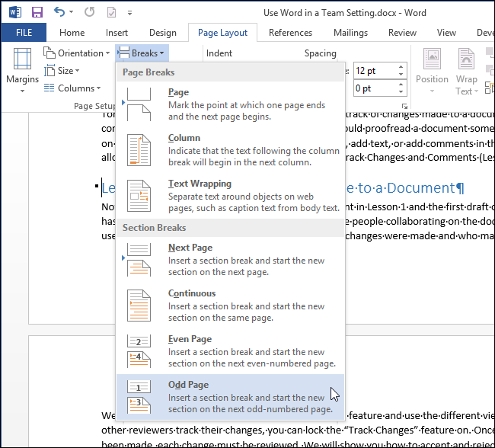This screenshot has width=495, height=448.
Task: Select Next Page section break
Action: [229, 260]
